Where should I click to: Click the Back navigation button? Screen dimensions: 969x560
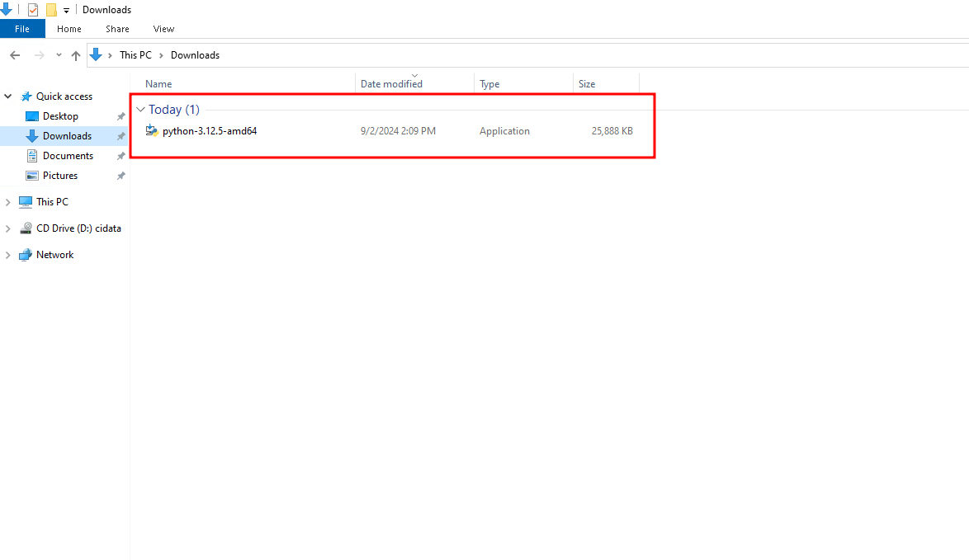(x=14, y=54)
